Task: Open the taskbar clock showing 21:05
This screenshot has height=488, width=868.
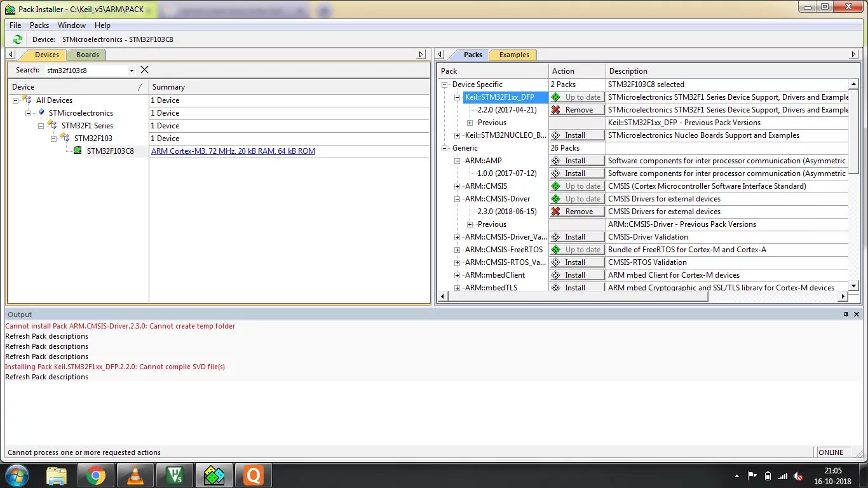Action: point(833,476)
